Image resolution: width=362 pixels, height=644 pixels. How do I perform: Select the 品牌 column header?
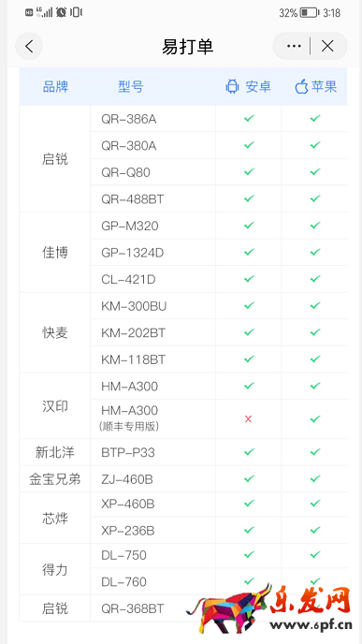[x=55, y=87]
